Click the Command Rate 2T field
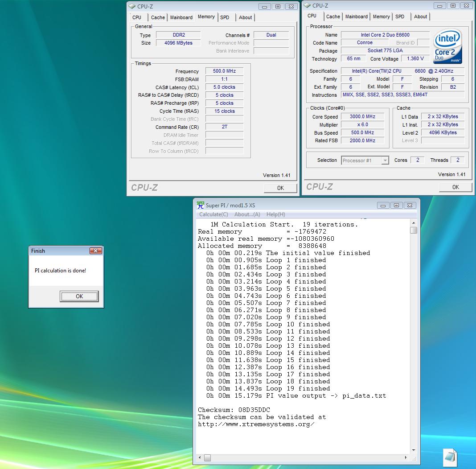Screen dimensions: 476x469 tap(224, 127)
